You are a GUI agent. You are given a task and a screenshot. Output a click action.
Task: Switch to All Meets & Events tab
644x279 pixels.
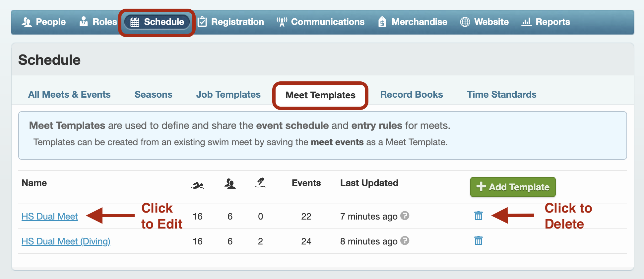tap(69, 94)
